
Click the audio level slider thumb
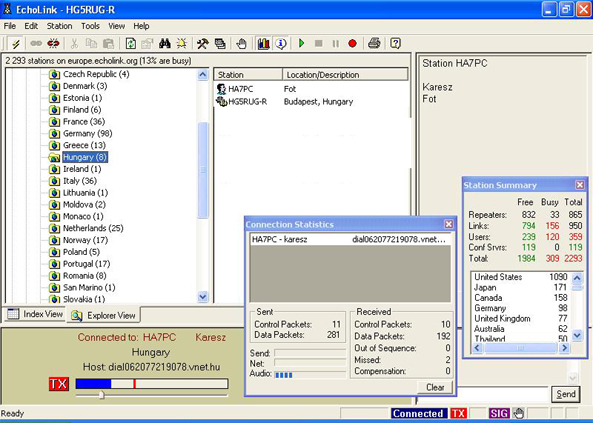point(101,395)
